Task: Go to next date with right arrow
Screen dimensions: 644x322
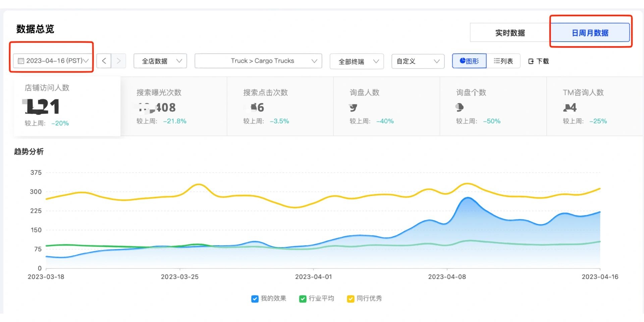Action: point(118,61)
